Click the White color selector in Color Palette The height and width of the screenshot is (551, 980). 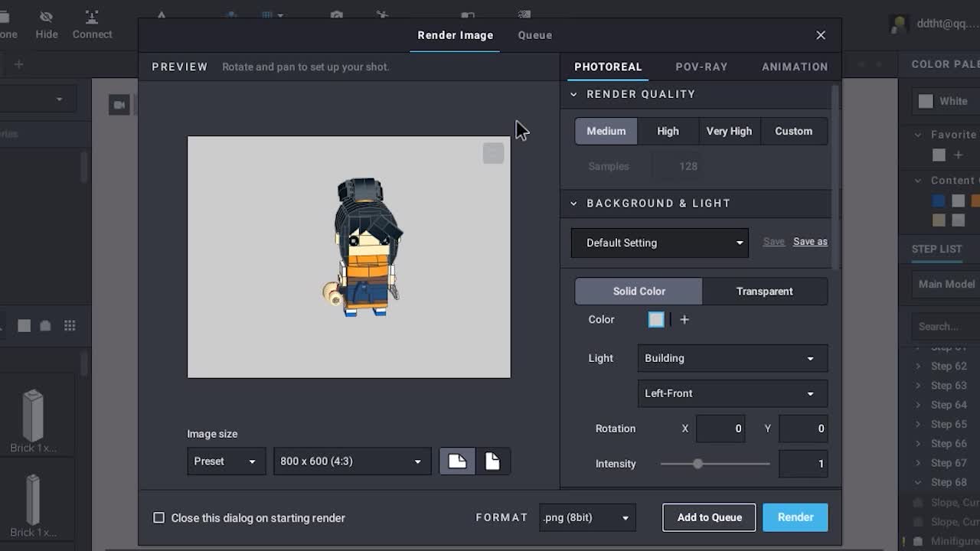(x=946, y=101)
